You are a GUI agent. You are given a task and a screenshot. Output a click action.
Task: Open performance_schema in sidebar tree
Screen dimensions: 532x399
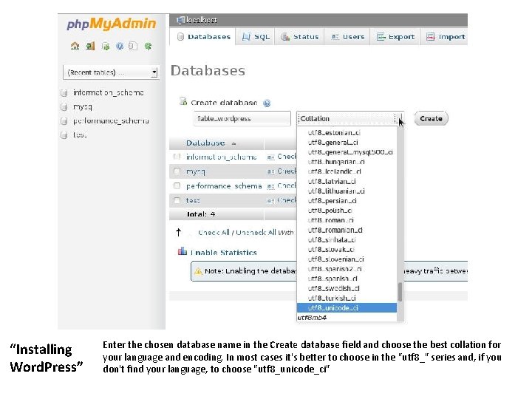111,121
